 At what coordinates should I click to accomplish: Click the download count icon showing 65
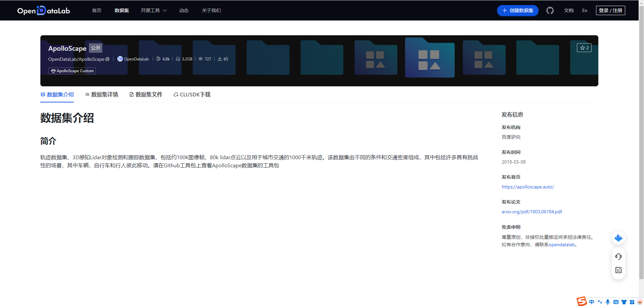(x=220, y=59)
